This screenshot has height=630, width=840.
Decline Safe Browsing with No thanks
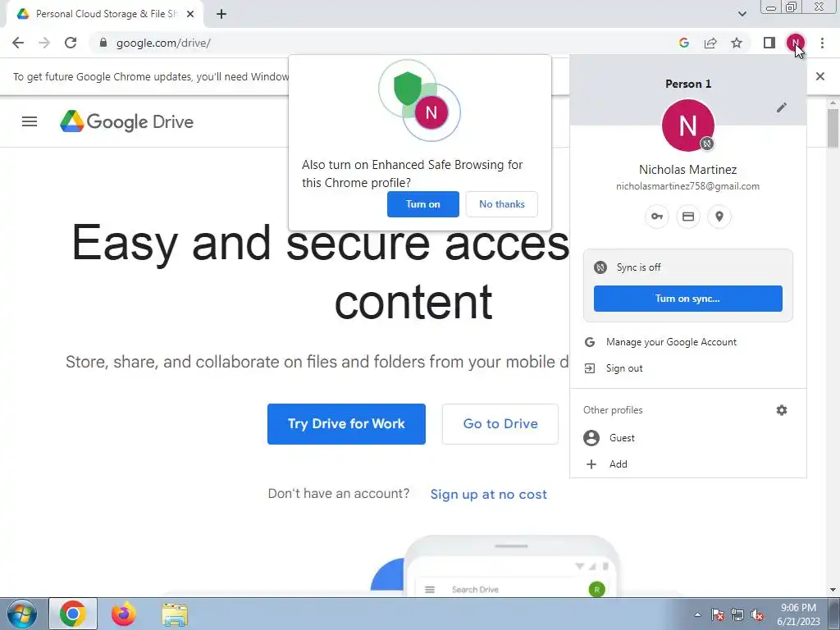click(x=502, y=204)
